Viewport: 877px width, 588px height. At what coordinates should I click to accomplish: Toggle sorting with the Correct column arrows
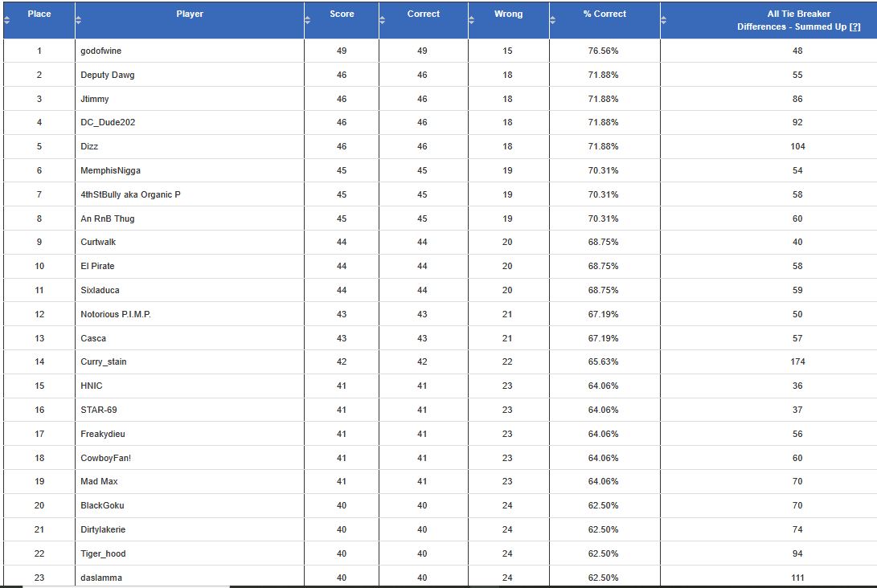[383, 20]
